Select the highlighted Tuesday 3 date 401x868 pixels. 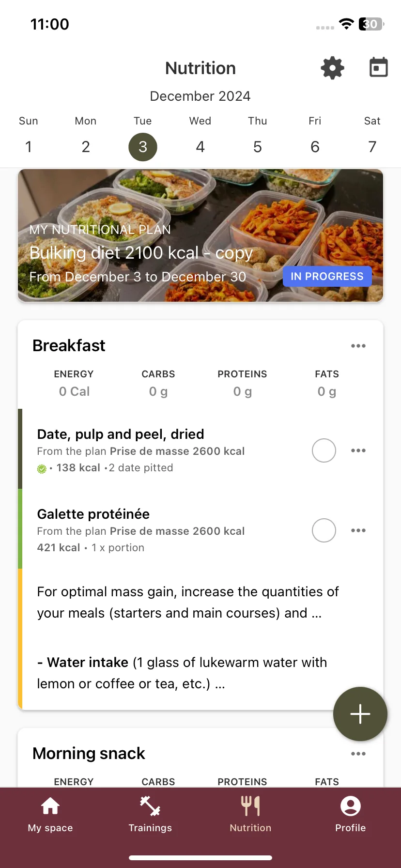[x=143, y=147]
